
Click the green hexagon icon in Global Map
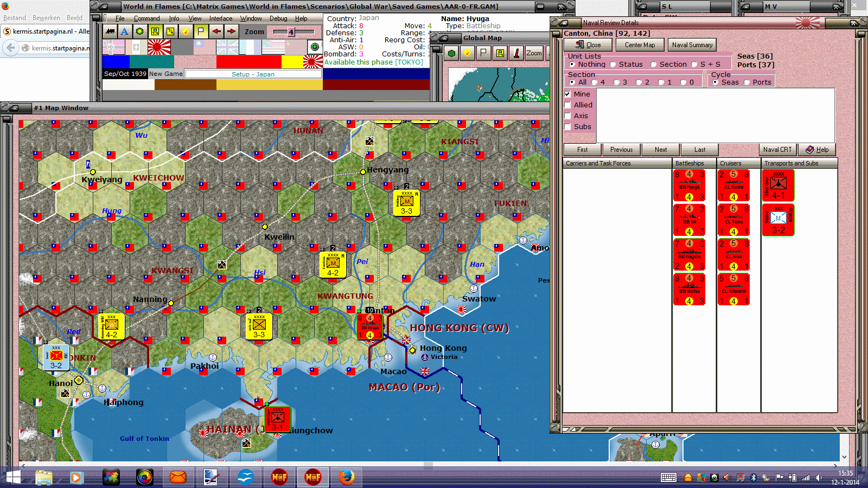tap(451, 53)
